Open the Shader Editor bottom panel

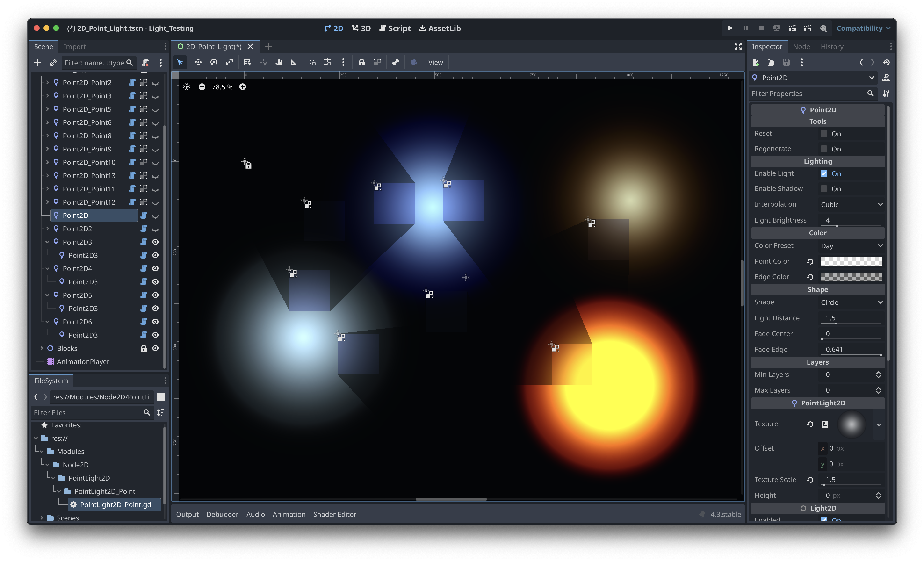tap(334, 514)
